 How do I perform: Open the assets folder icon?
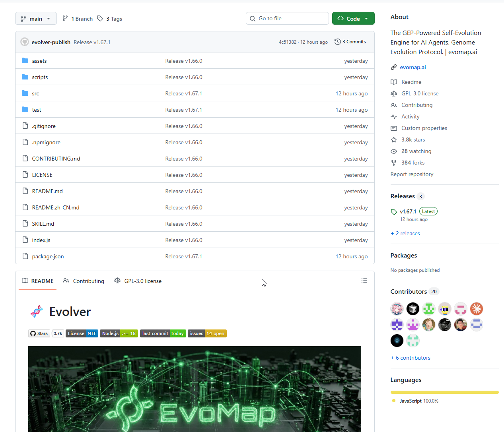point(25,60)
